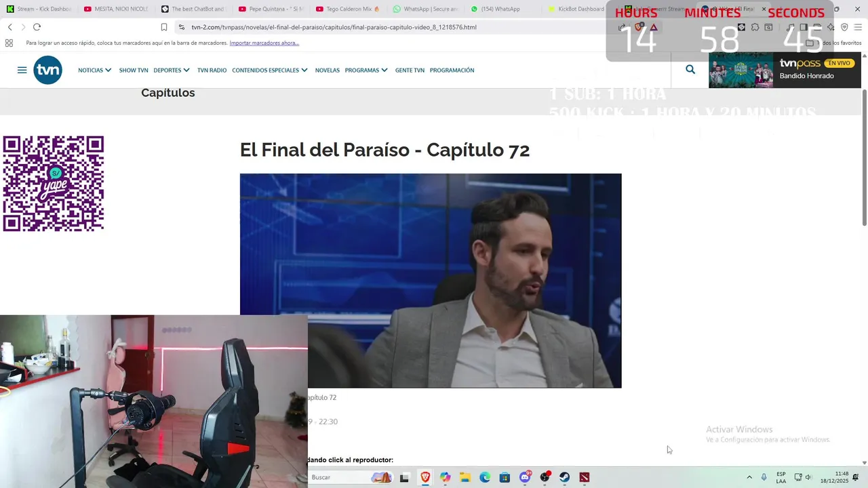Click the Windows Buscar search box
Viewport: 868px width, 488px height.
click(x=349, y=477)
